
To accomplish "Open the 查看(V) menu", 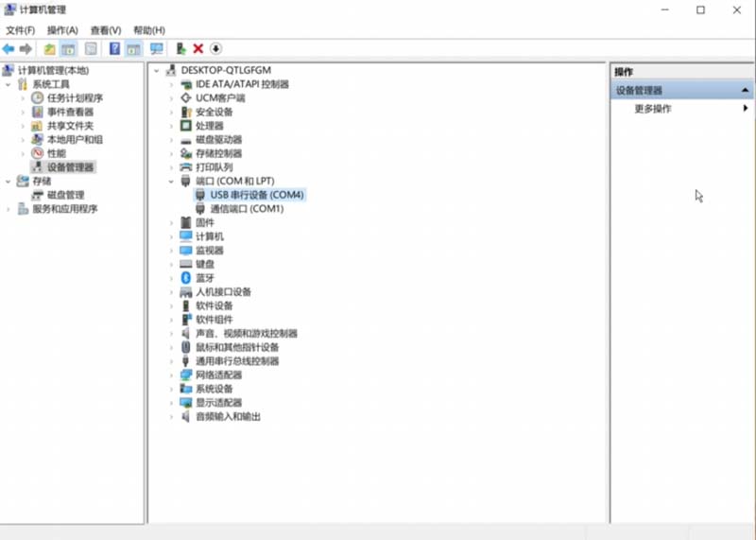I will 106,30.
